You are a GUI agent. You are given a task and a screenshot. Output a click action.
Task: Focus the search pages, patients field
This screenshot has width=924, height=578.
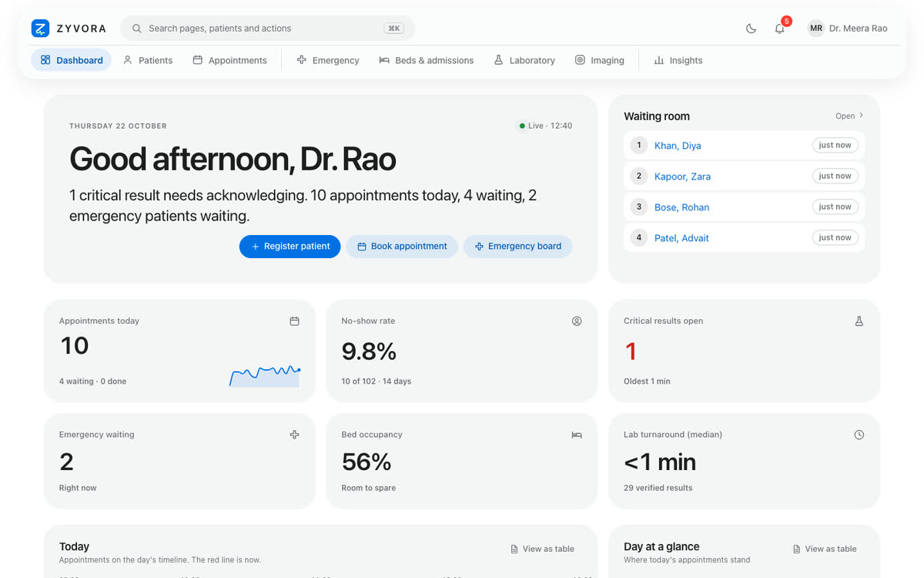click(x=267, y=29)
